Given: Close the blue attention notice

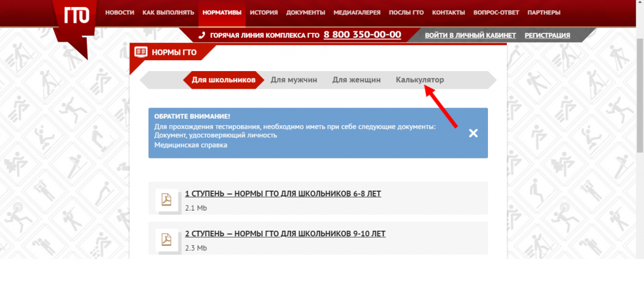Looking at the screenshot, I should pos(473,133).
